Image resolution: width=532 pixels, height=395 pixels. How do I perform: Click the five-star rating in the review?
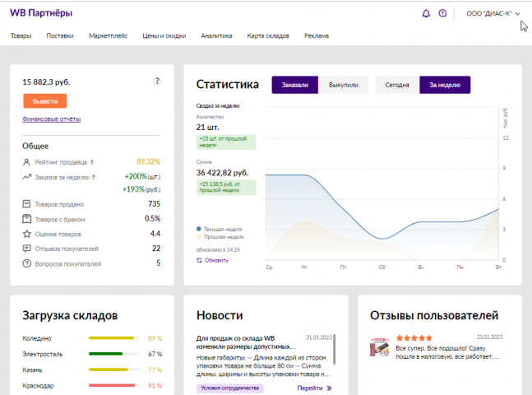tap(414, 338)
